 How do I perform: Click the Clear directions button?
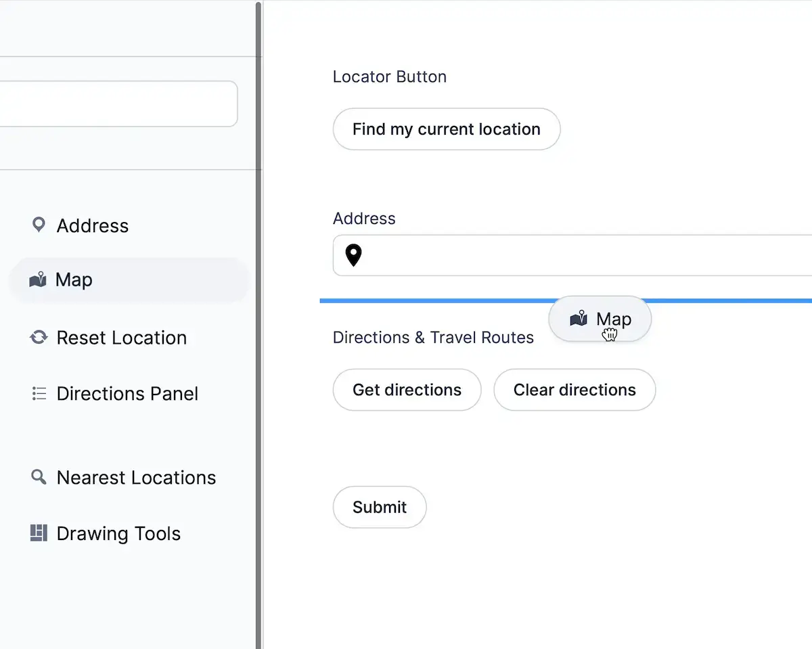tap(574, 390)
